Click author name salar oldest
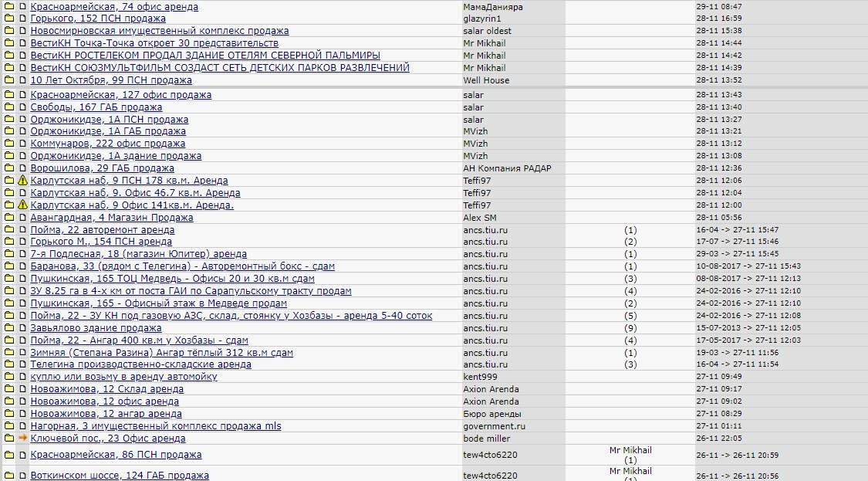 tap(487, 30)
